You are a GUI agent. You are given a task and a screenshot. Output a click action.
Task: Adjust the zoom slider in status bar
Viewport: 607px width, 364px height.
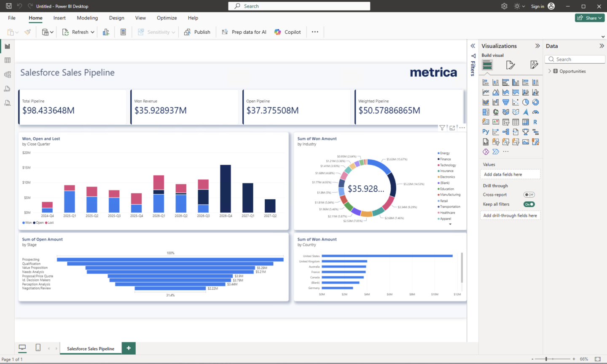click(x=546, y=359)
